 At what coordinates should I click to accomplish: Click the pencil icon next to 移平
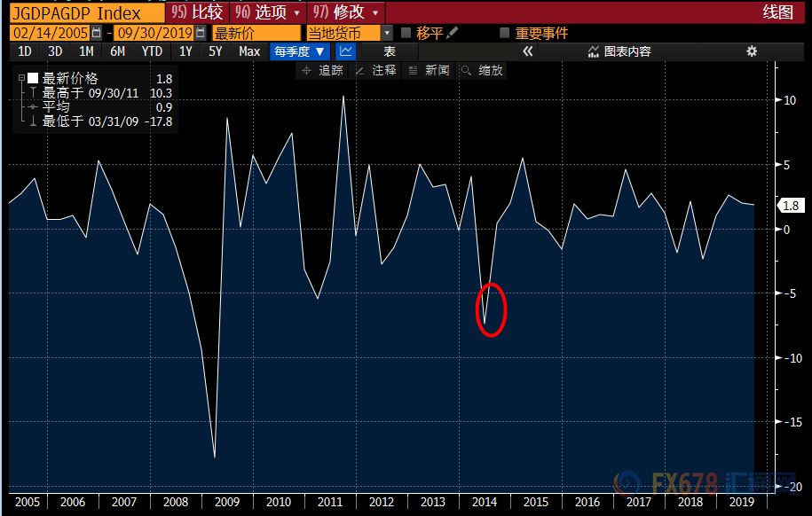(x=452, y=33)
